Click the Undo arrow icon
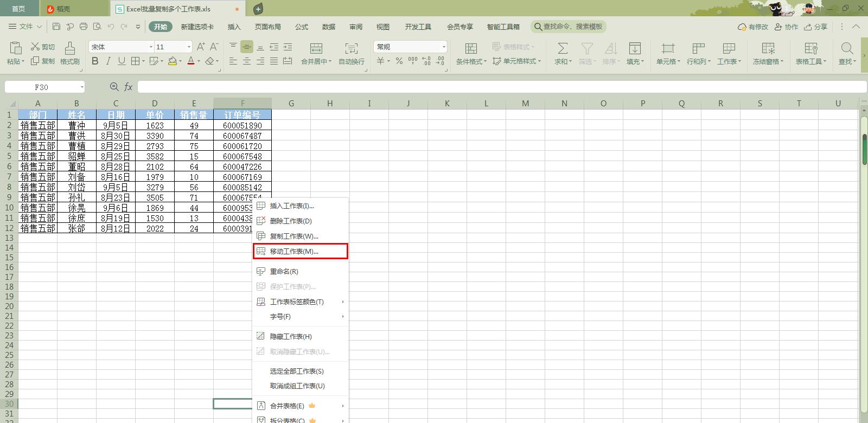 [x=111, y=27]
